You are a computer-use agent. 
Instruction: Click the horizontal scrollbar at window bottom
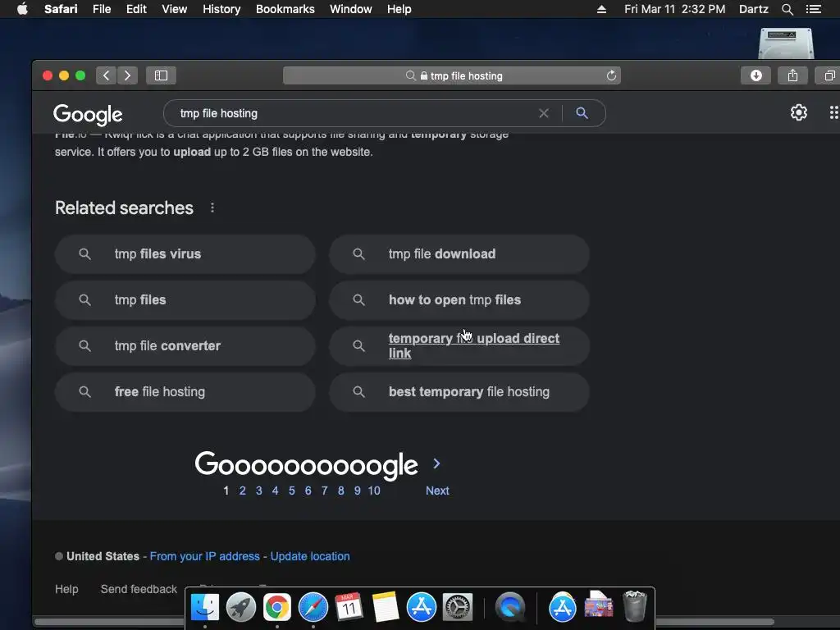point(405,623)
